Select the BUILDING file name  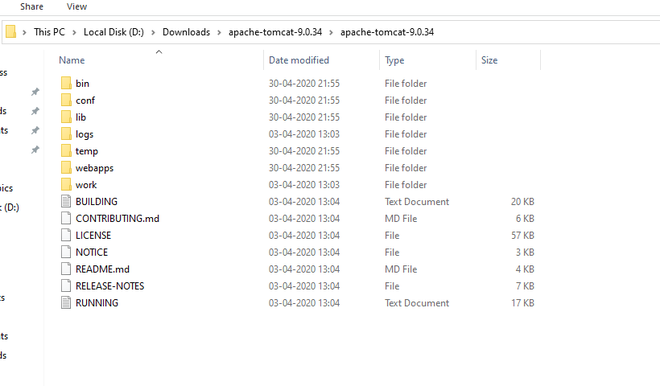[96, 202]
